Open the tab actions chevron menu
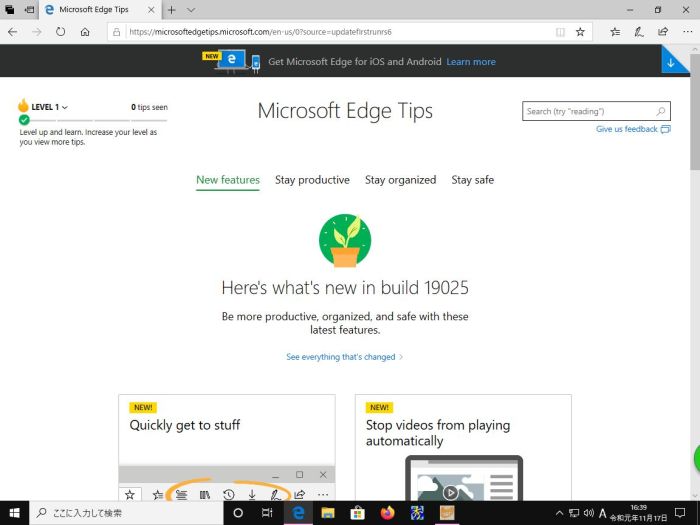700x525 pixels. pos(190,9)
